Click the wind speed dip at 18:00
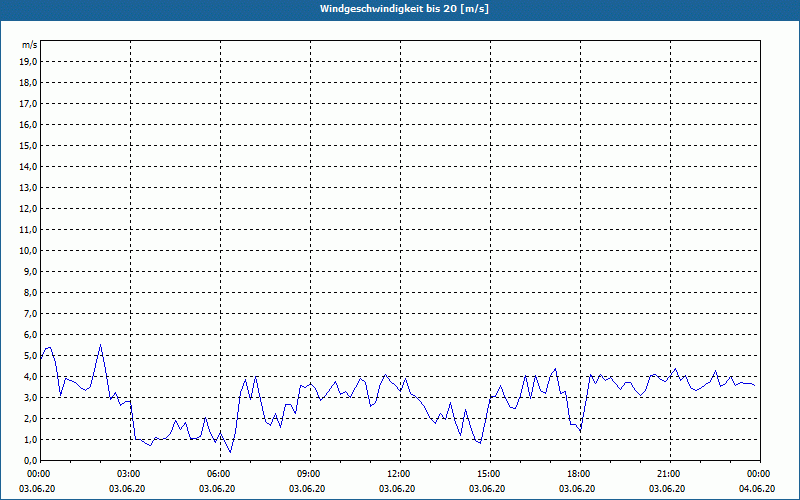 coord(580,431)
